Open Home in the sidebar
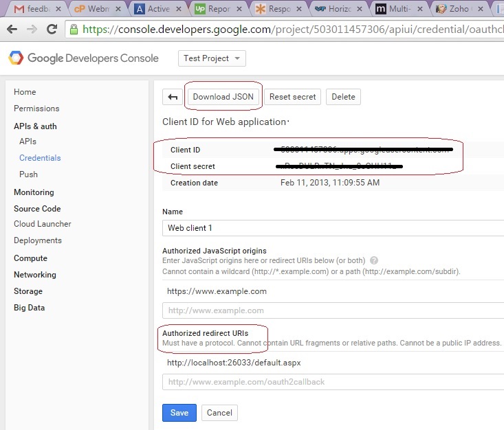 [x=25, y=92]
